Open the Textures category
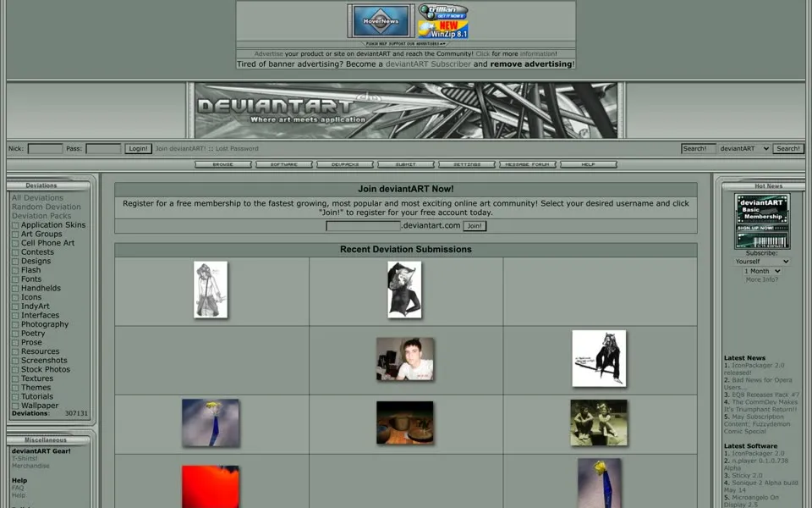This screenshot has width=812, height=508. click(36, 378)
